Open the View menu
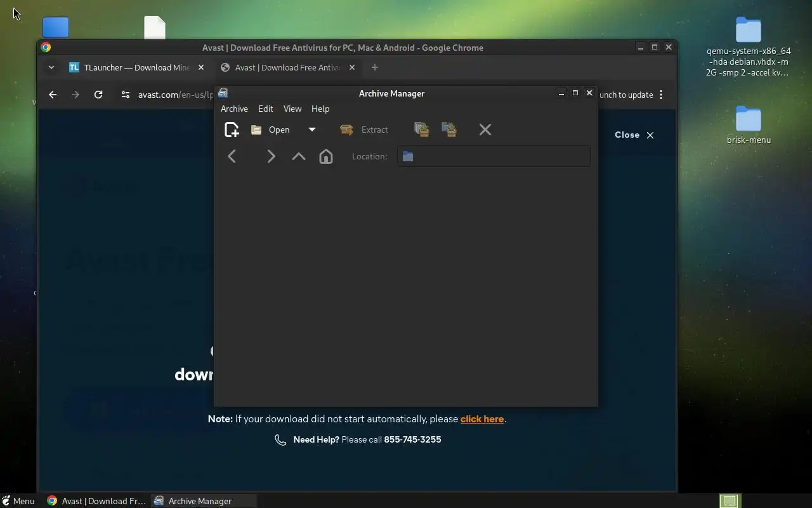 tap(292, 109)
